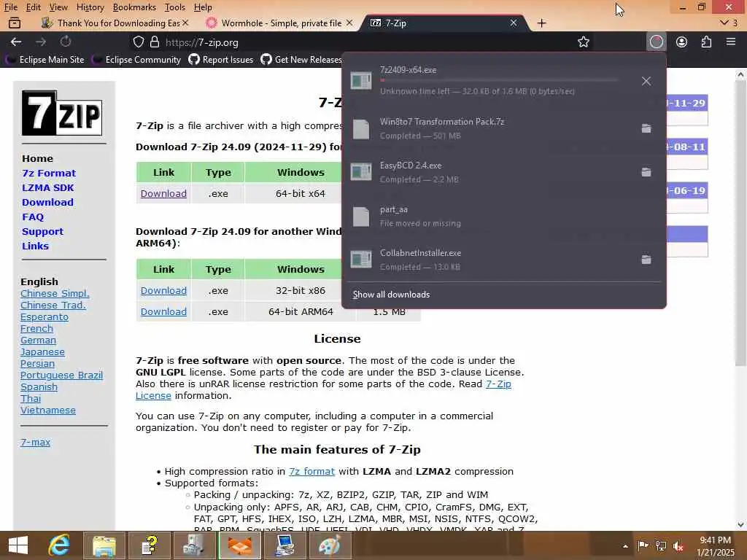Viewport: 747px width, 560px height.
Task: Click the 7-Zip logo image
Action: 62,113
